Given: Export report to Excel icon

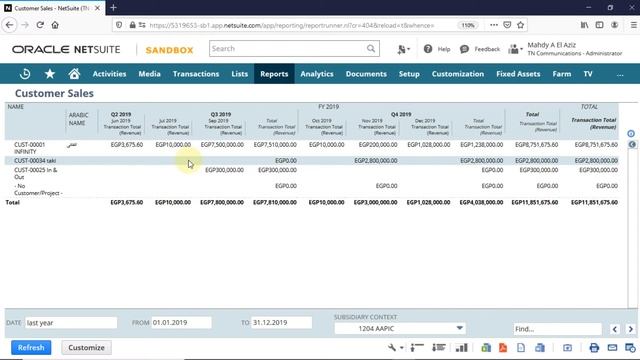Looking at the screenshot, I should 486,348.
